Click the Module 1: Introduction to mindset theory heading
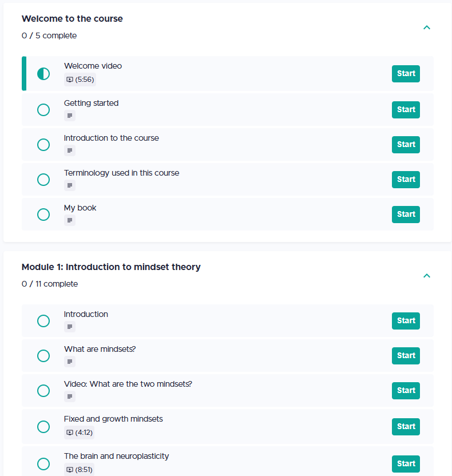This screenshot has height=476, width=452. point(111,267)
